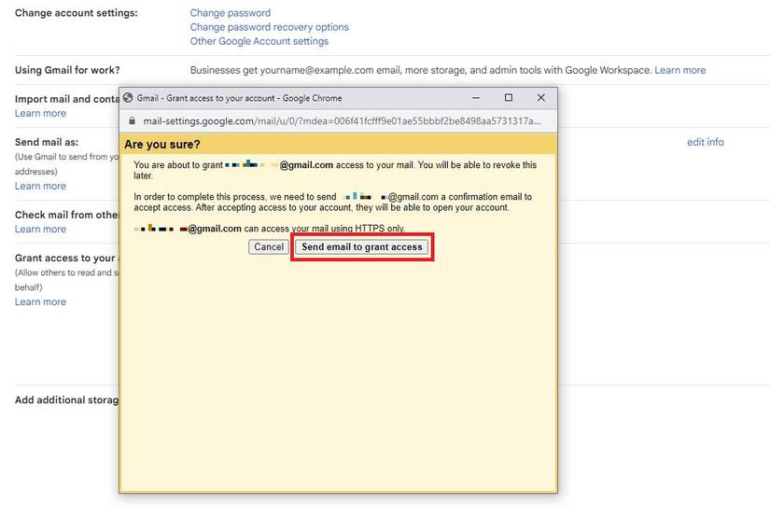Maximize the Grant access popup window

pos(509,98)
